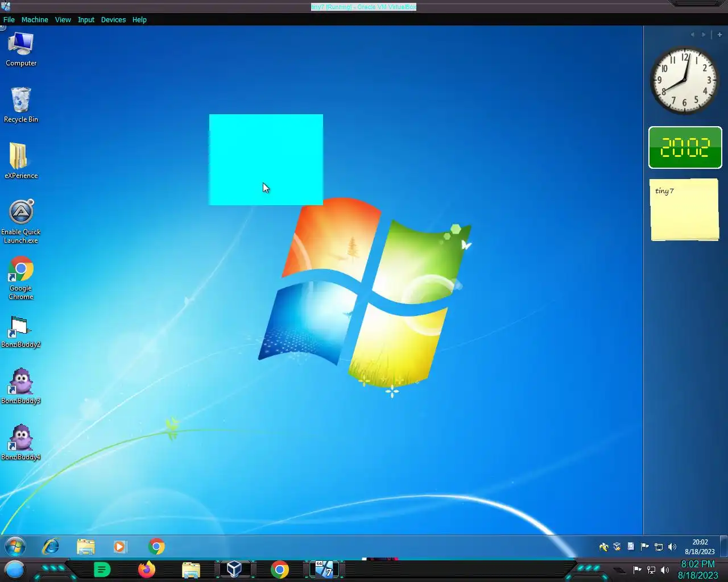The width and height of the screenshot is (728, 582).
Task: Click the host Start orb
Action: [15, 569]
